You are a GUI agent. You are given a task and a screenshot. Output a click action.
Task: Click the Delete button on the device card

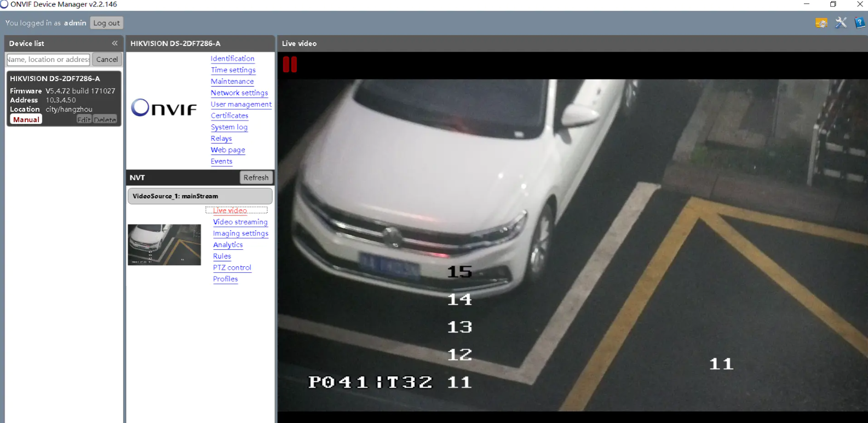click(x=105, y=119)
